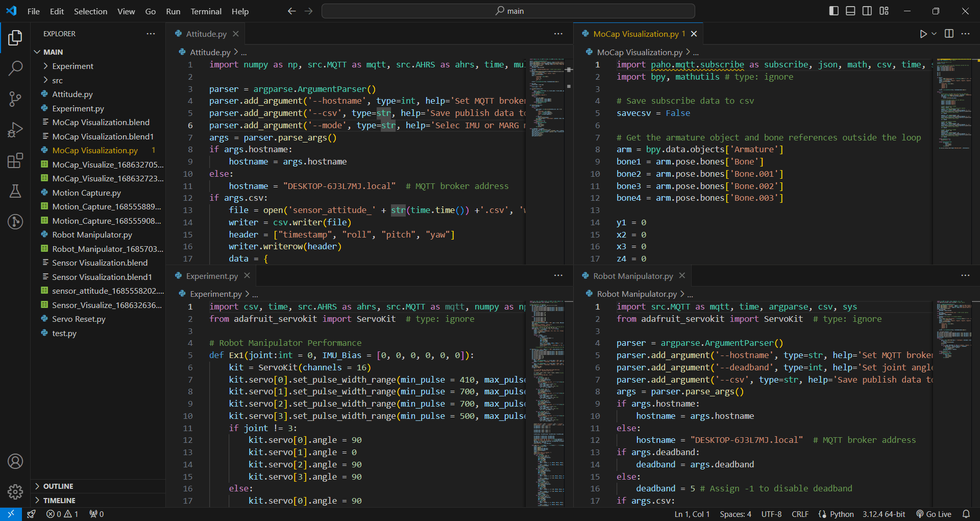Switch to the Attitude.py tab
Screen dimensions: 980x521
(206, 34)
